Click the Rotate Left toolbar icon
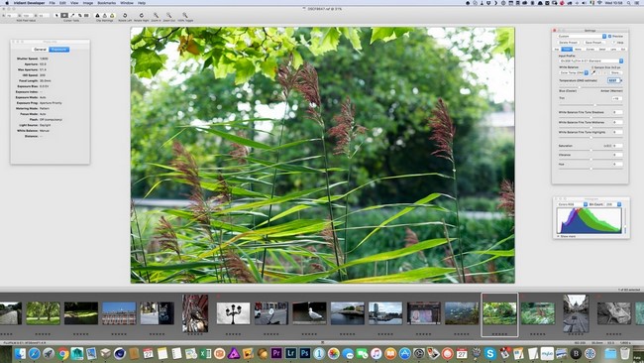 (x=125, y=15)
